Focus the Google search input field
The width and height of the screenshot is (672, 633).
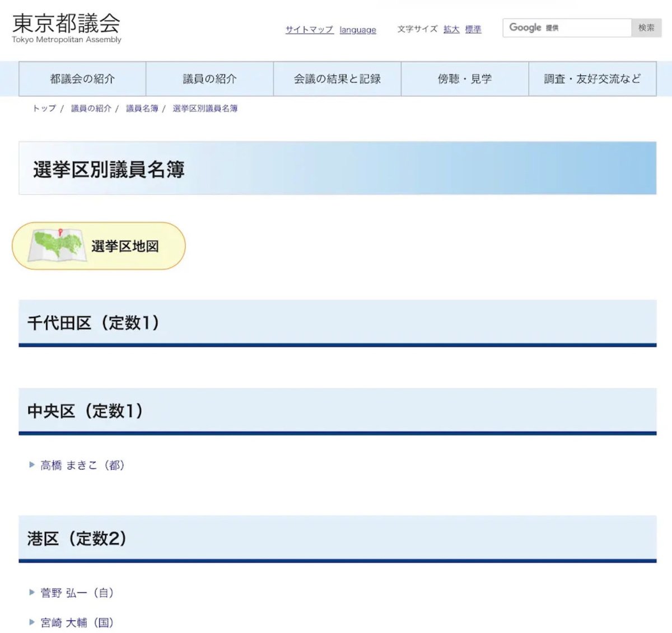(567, 27)
